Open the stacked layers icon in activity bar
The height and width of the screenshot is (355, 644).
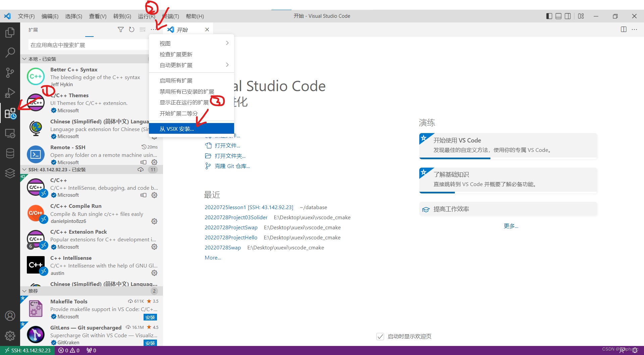coord(10,173)
